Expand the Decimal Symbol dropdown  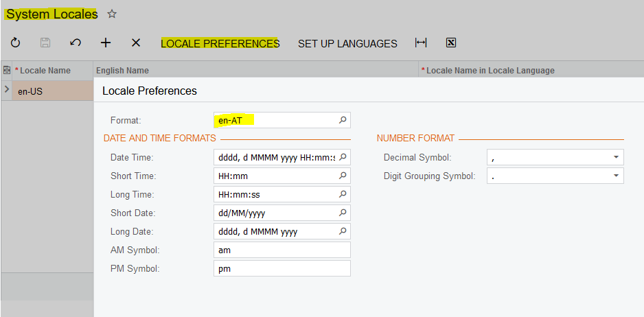pyautogui.click(x=616, y=158)
